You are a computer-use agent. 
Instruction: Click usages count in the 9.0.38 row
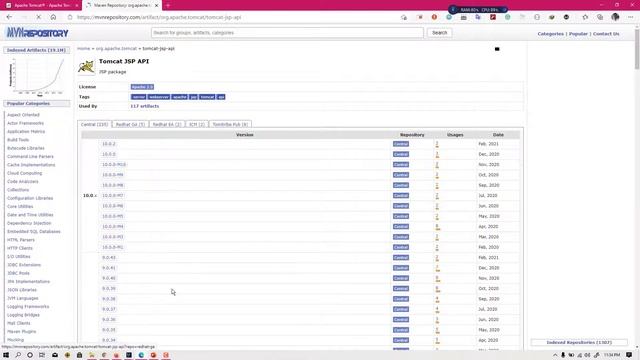point(437,299)
